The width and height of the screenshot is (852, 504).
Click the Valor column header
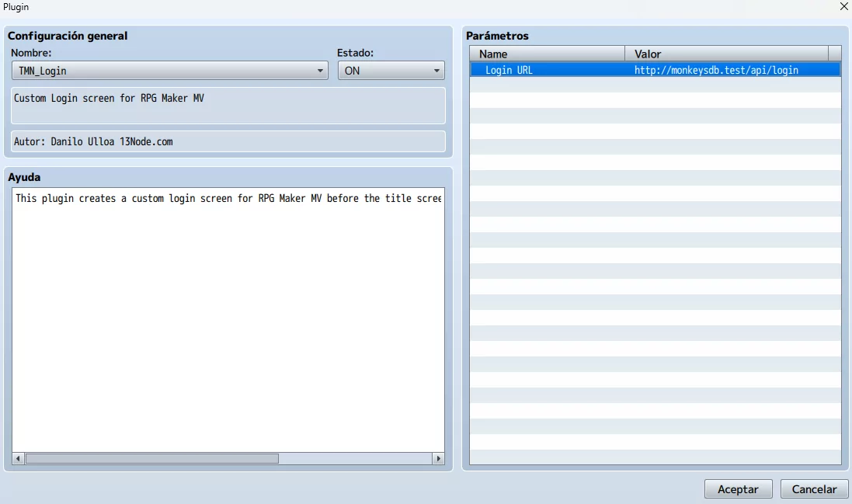(x=726, y=54)
